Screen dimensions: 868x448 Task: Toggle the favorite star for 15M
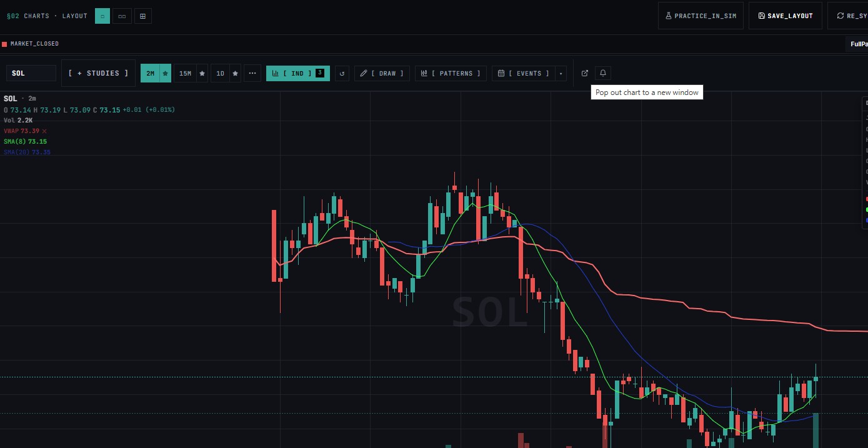click(x=202, y=73)
